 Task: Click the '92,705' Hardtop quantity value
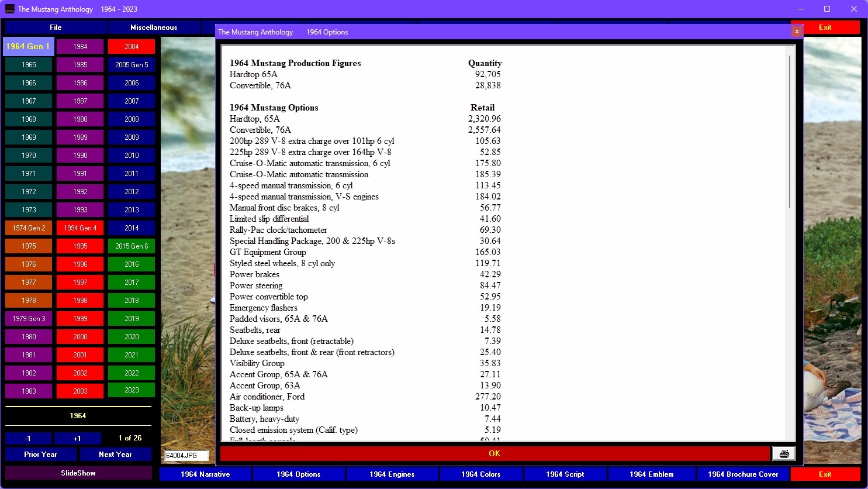[x=488, y=74]
